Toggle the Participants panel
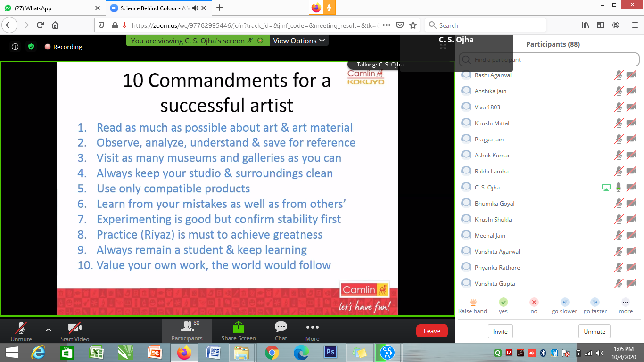Screen dimensions: 644x362 tap(187, 330)
